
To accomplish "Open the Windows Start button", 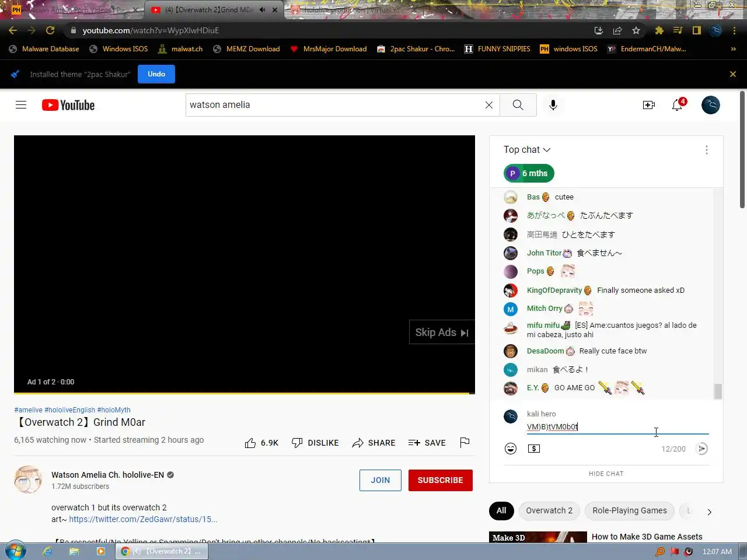I will [x=15, y=551].
